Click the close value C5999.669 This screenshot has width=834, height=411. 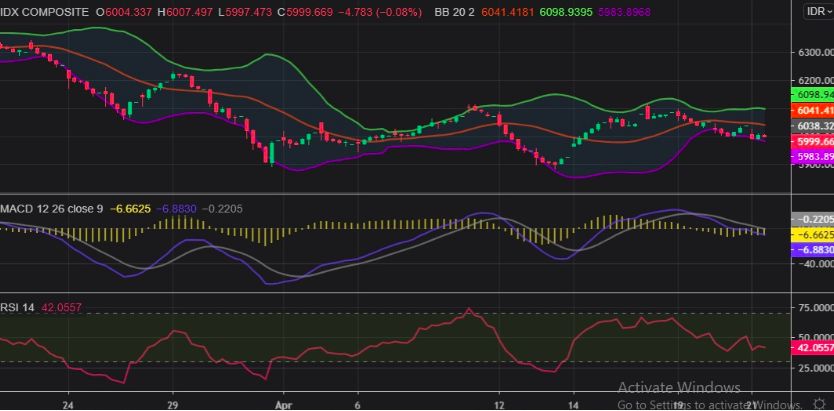click(305, 12)
